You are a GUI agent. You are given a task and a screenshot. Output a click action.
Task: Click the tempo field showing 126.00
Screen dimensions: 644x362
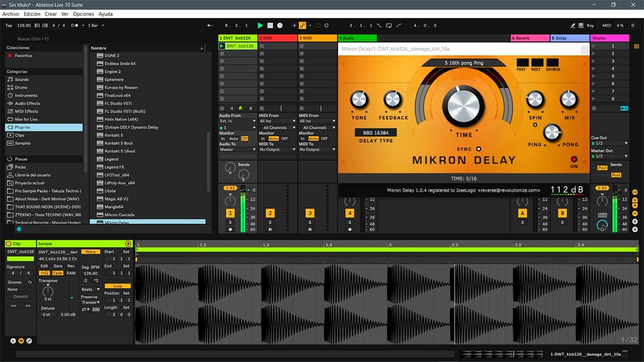tap(24, 25)
